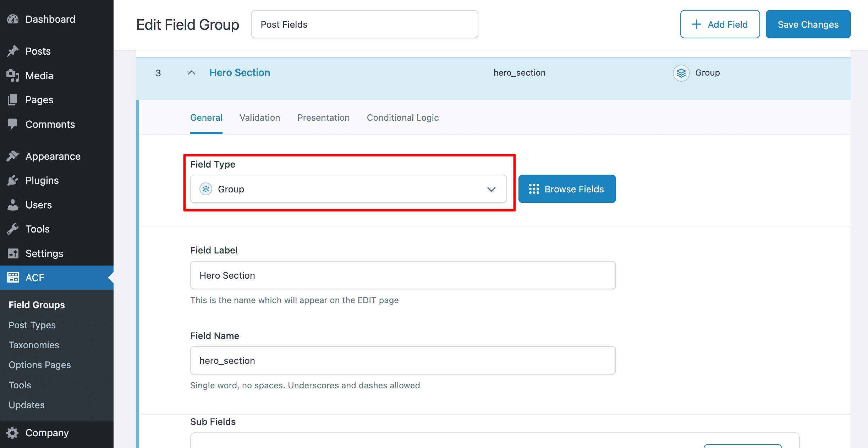The width and height of the screenshot is (868, 448).
Task: Switch to the General tab
Action: 206,118
